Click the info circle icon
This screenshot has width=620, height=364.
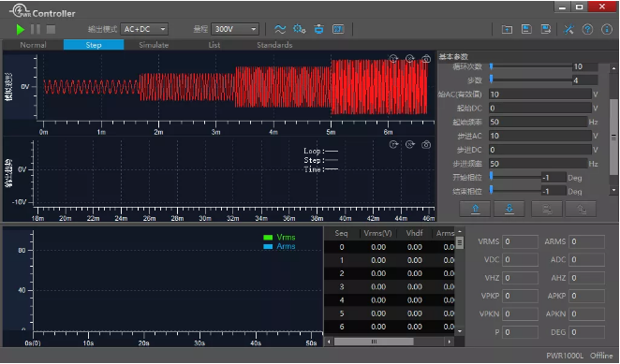(607, 29)
